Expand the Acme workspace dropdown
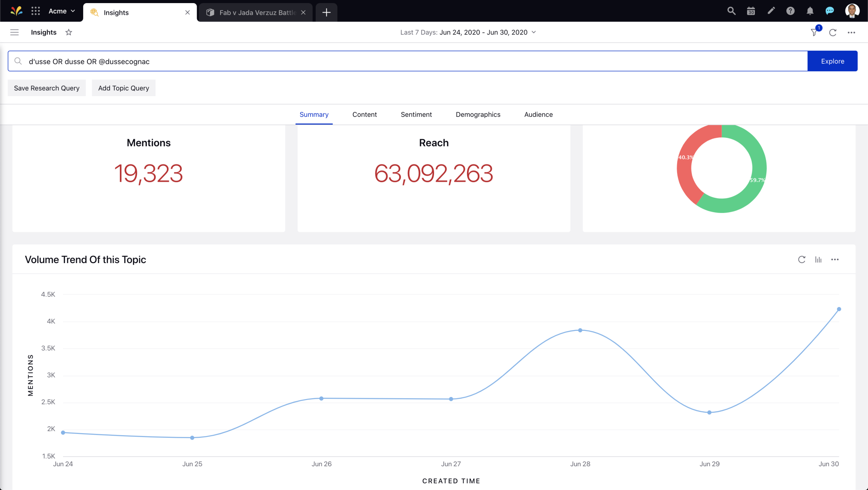Image resolution: width=868 pixels, height=490 pixels. (x=61, y=11)
